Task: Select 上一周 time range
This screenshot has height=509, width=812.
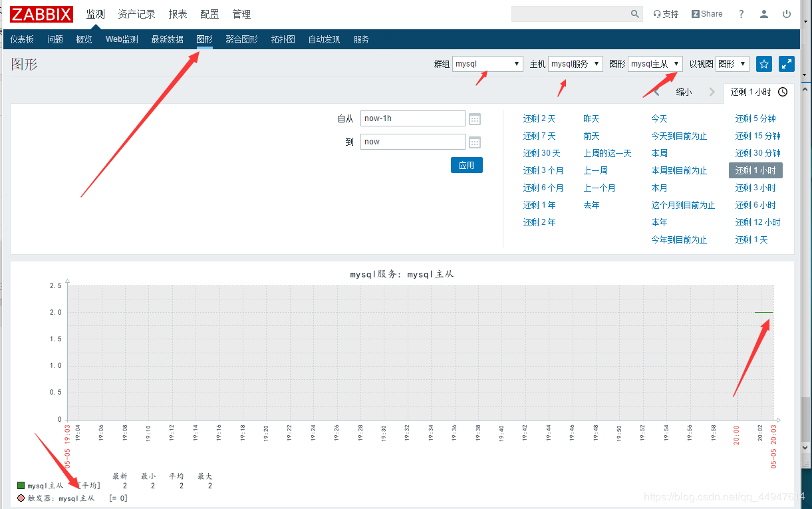Action: click(x=596, y=170)
